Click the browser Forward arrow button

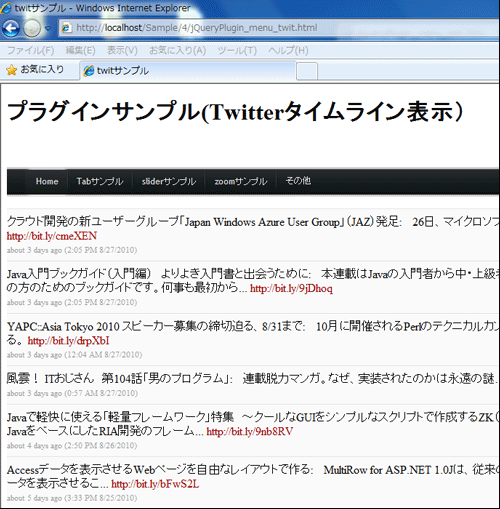[x=32, y=28]
